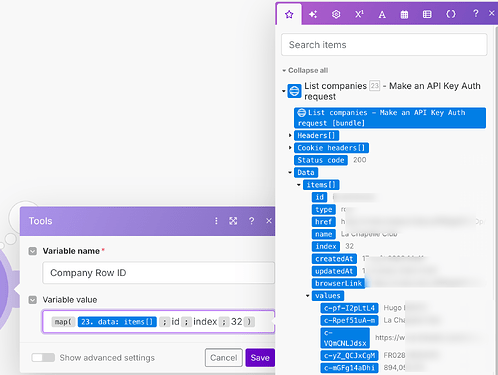Image resolution: width=498 pixels, height=375 pixels.
Task: Open the custom variables braces tab
Action: point(451,14)
